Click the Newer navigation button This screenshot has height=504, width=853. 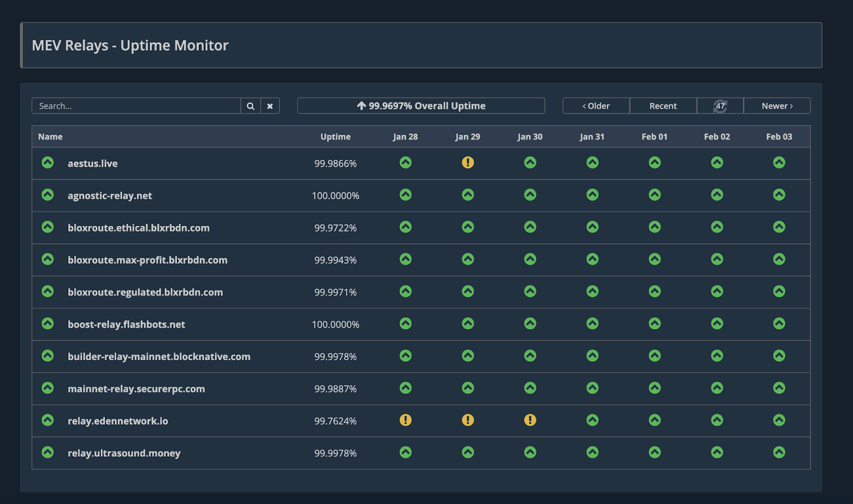pos(776,105)
